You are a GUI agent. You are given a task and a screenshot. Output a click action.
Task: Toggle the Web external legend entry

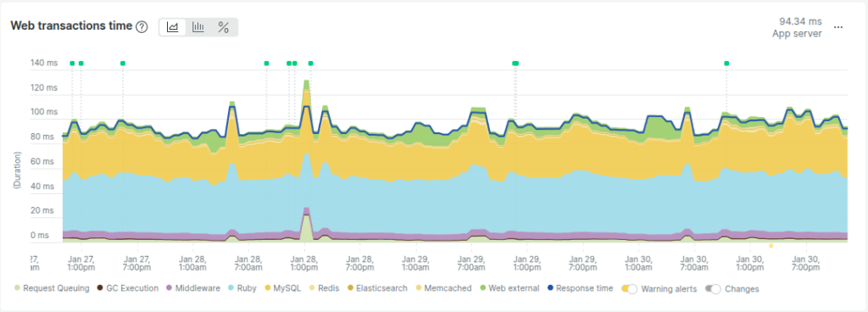509,288
